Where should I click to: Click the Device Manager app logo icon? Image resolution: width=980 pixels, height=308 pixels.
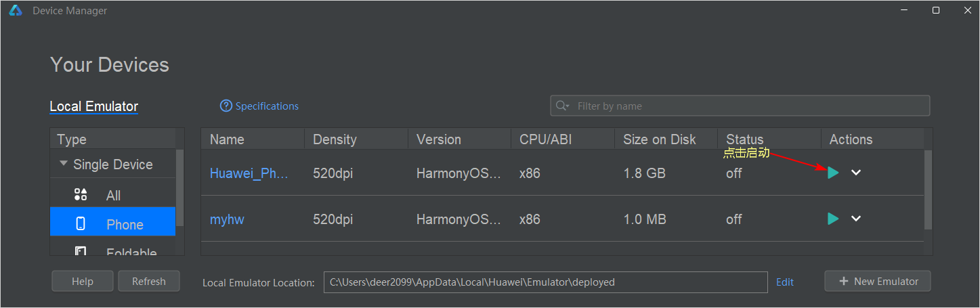tap(16, 10)
